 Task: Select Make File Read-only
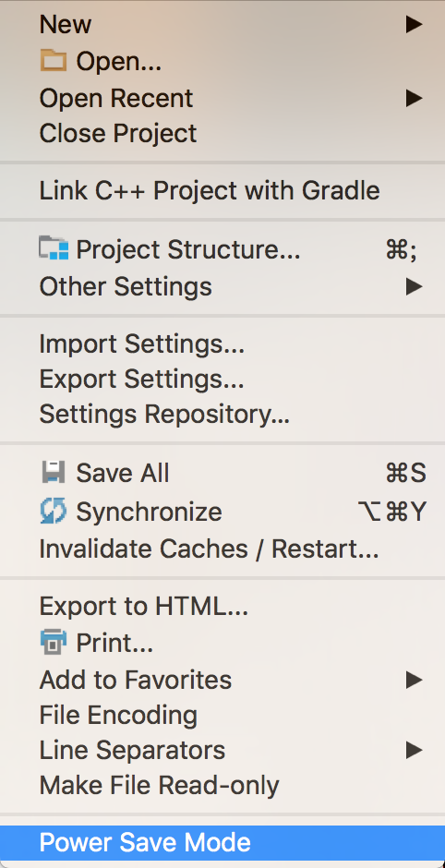tap(222, 785)
